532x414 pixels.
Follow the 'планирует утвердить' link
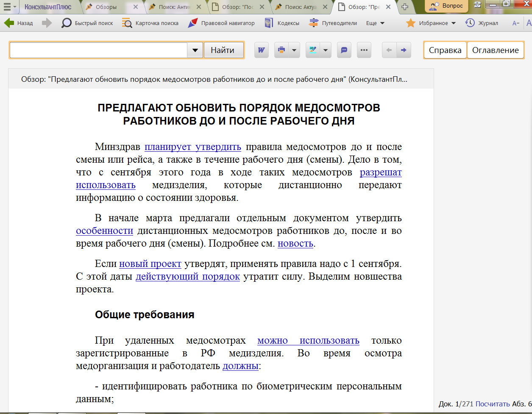click(192, 147)
